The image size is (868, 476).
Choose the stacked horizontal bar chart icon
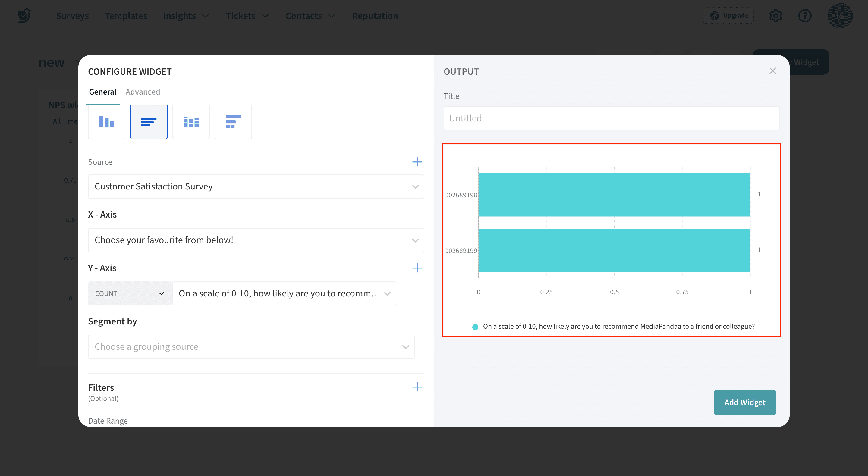(233, 122)
